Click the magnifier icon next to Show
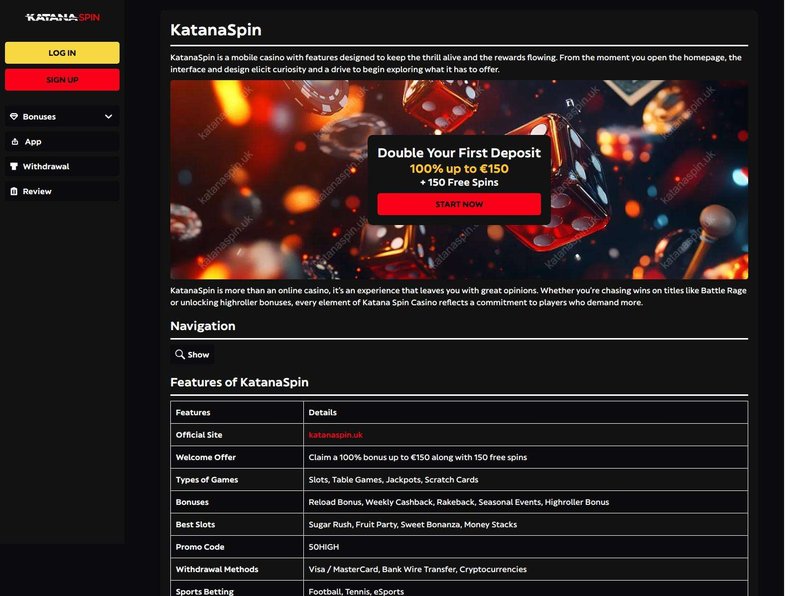Image resolution: width=800 pixels, height=596 pixels. coord(180,354)
